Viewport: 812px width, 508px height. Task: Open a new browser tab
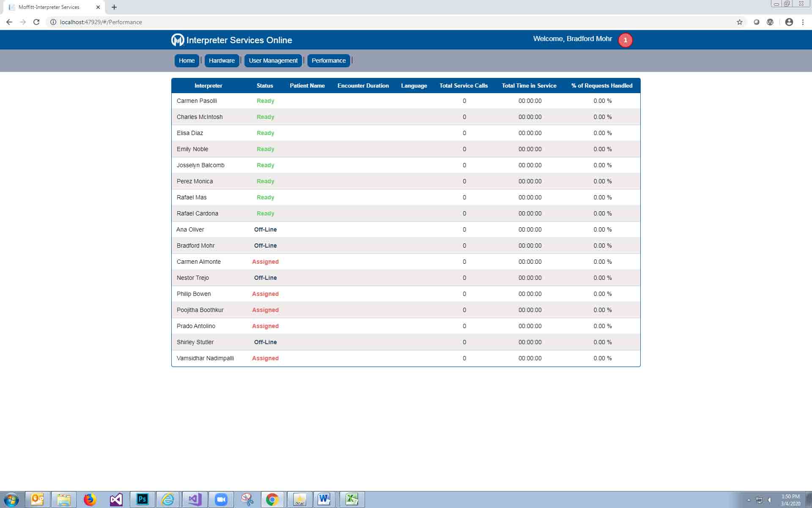(x=114, y=7)
